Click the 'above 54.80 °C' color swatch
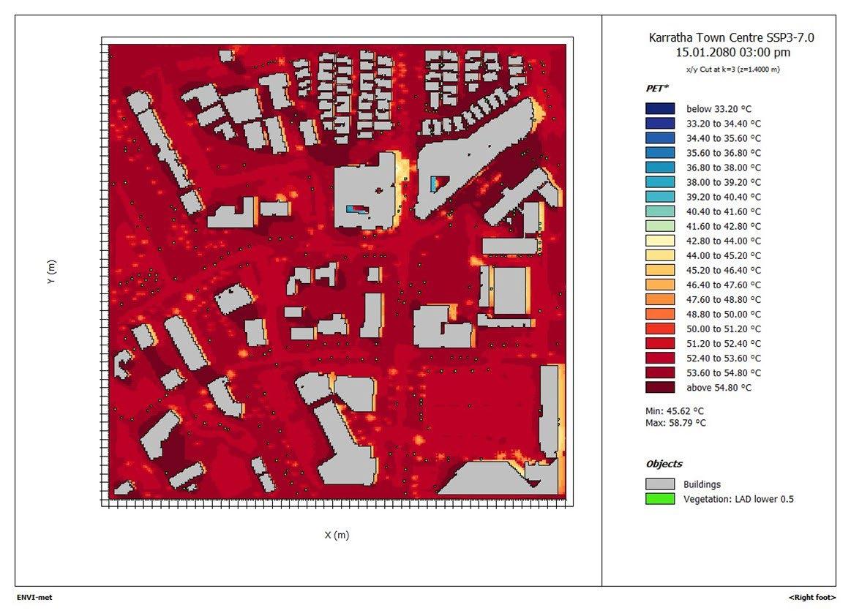The width and height of the screenshot is (851, 616). coord(660,387)
